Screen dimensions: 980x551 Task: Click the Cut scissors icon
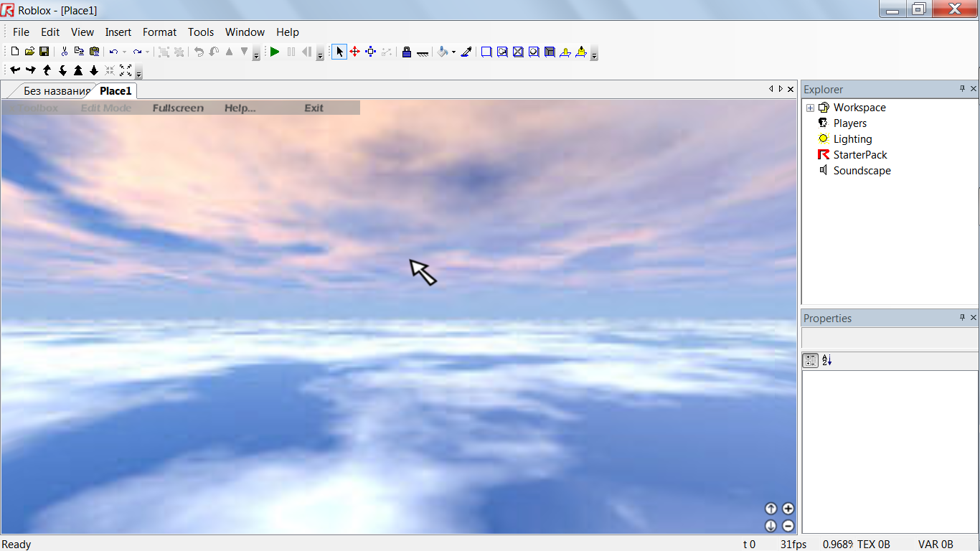(x=64, y=52)
